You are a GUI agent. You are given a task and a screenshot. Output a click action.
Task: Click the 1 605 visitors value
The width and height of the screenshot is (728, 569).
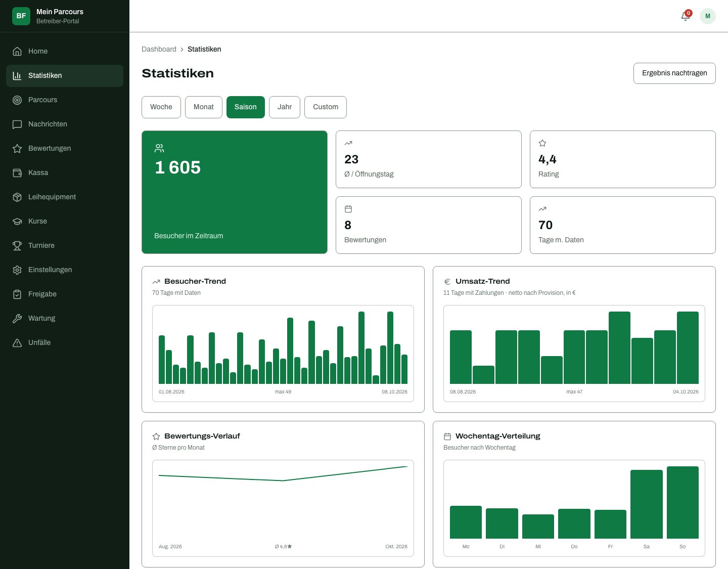(178, 167)
